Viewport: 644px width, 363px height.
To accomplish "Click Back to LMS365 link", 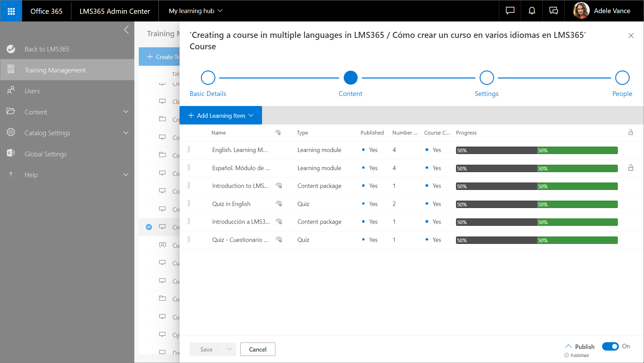I will click(47, 49).
